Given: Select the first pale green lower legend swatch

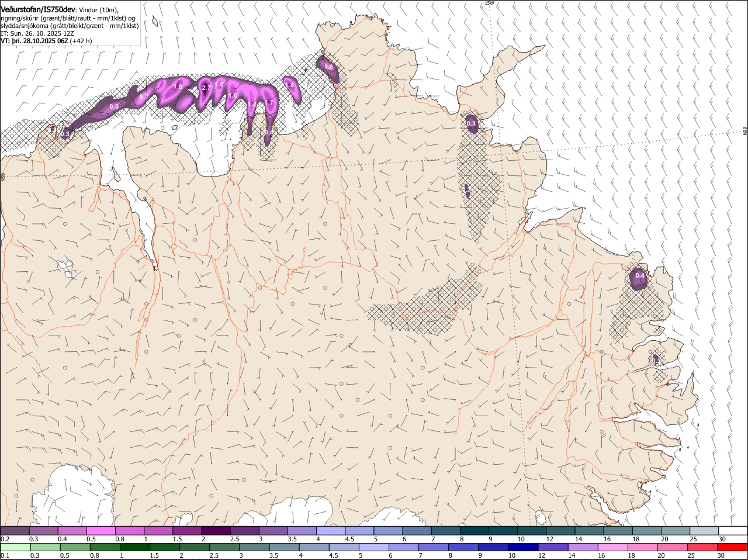Looking at the screenshot, I should tap(15, 547).
